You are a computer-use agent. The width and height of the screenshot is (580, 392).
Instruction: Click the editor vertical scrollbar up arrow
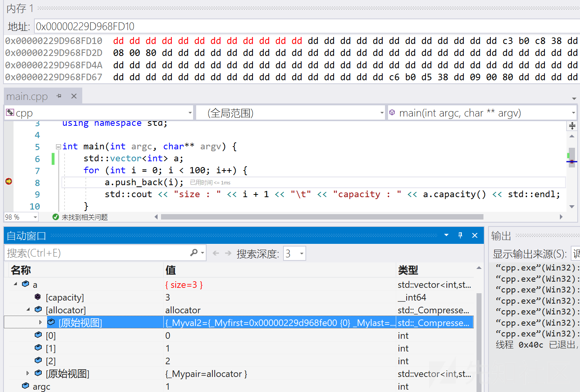click(x=572, y=136)
